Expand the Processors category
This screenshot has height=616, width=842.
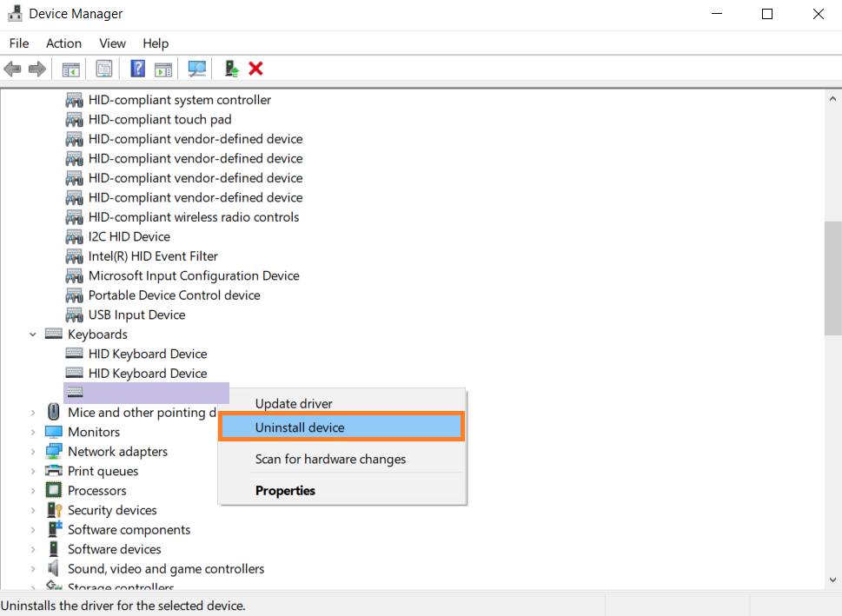click(x=33, y=491)
